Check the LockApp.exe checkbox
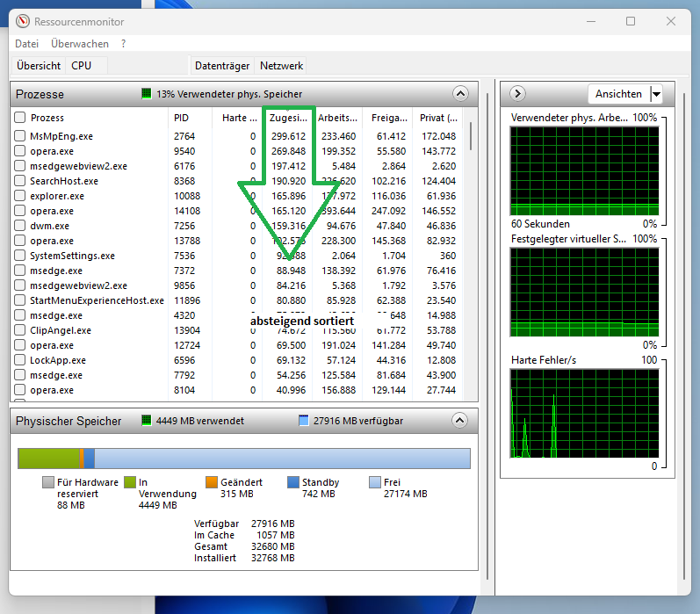Image resolution: width=700 pixels, height=614 pixels. click(x=19, y=360)
